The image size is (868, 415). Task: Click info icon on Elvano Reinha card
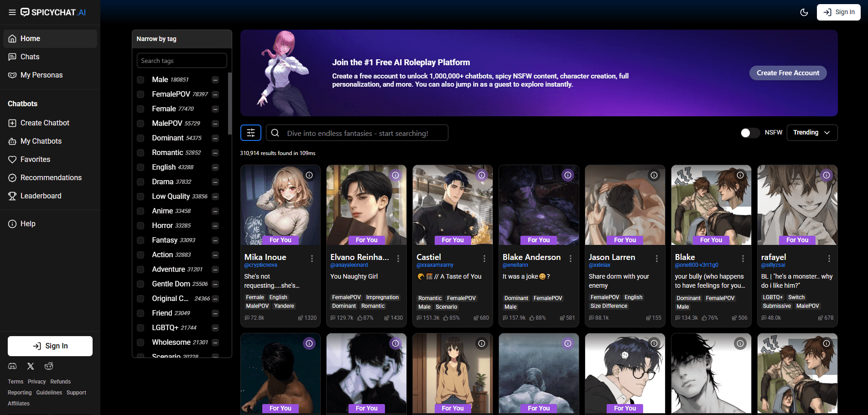[395, 175]
